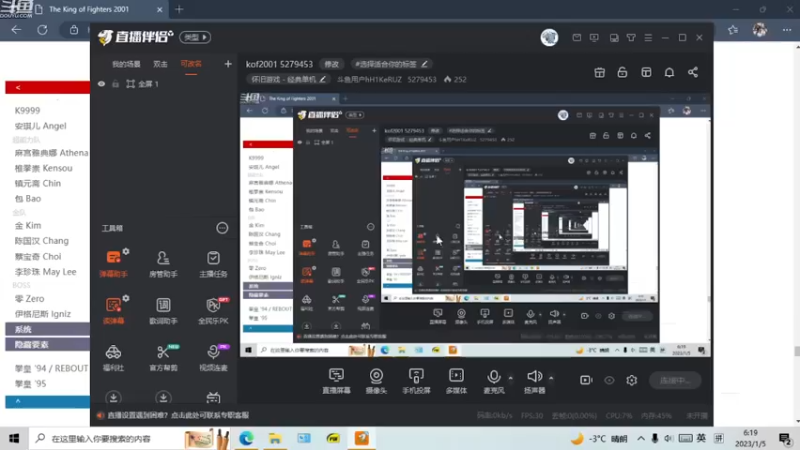800x450 pixels.
Task: Click the 修改 edit title button
Action: point(332,64)
